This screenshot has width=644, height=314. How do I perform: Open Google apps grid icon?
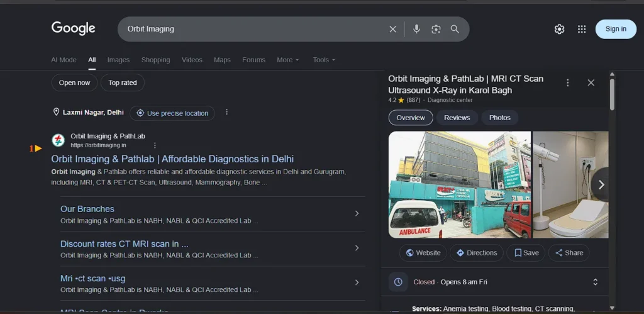click(x=582, y=29)
